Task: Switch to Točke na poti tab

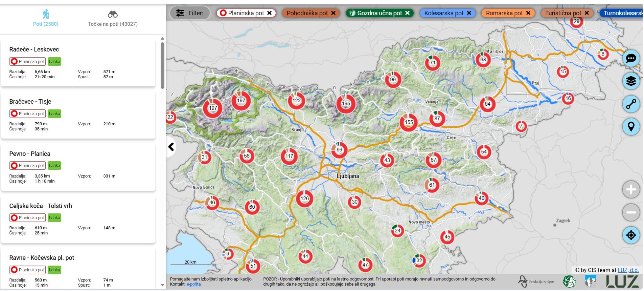Action: click(x=113, y=18)
